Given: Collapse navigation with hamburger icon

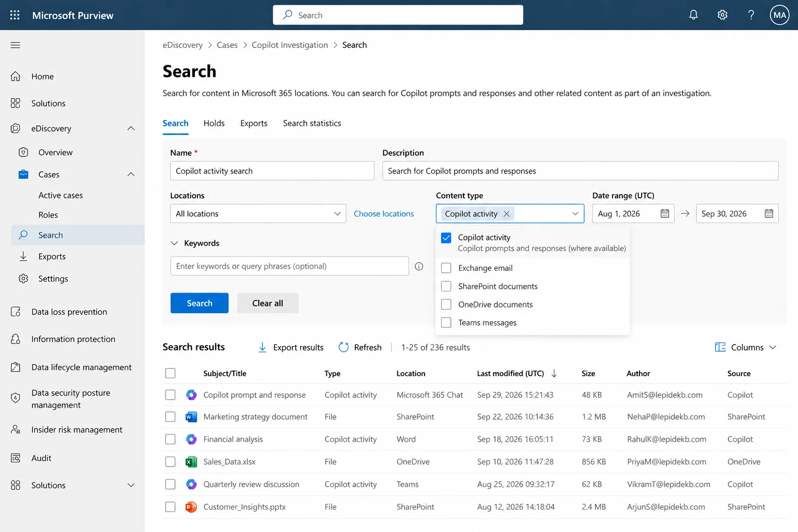Looking at the screenshot, I should tap(16, 45).
